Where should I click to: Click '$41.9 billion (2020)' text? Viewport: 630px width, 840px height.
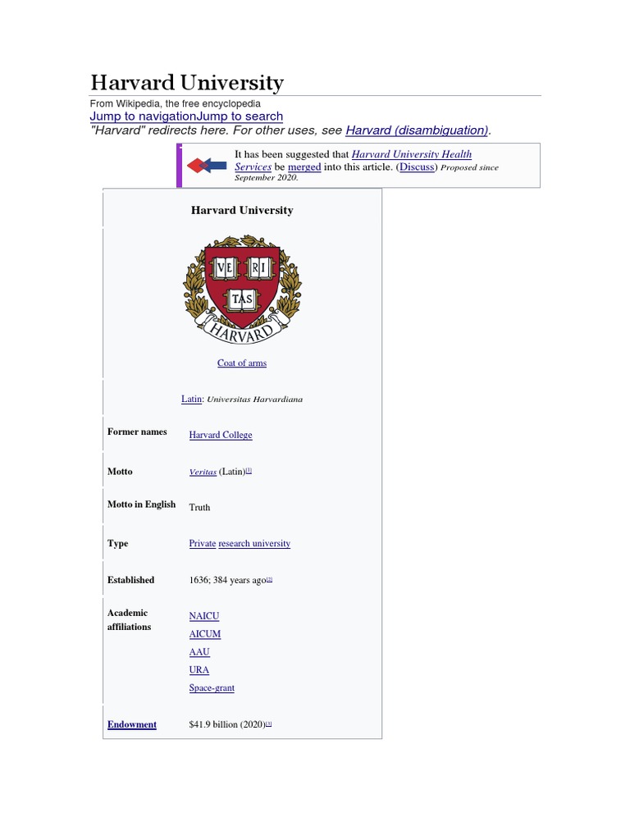(x=227, y=724)
